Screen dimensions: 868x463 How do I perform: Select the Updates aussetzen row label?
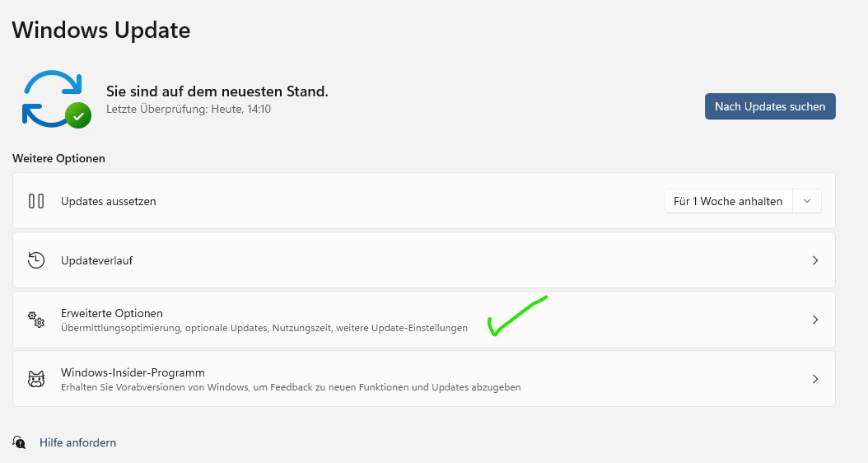[x=109, y=202]
